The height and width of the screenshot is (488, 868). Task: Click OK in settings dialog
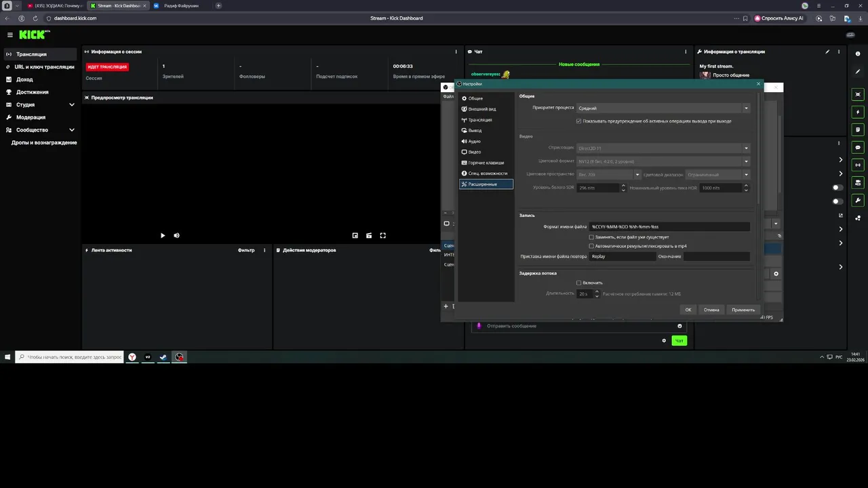pos(688,310)
